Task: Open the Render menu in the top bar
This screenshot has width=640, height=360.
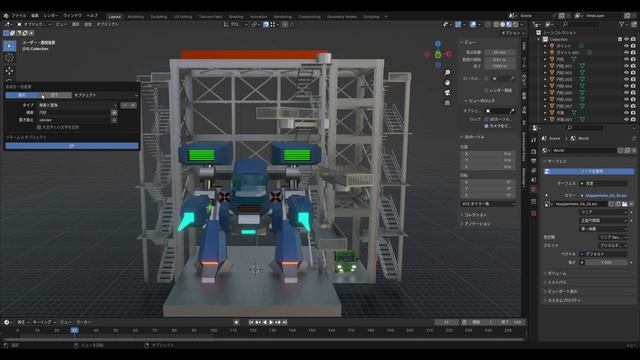Action: [x=51, y=16]
